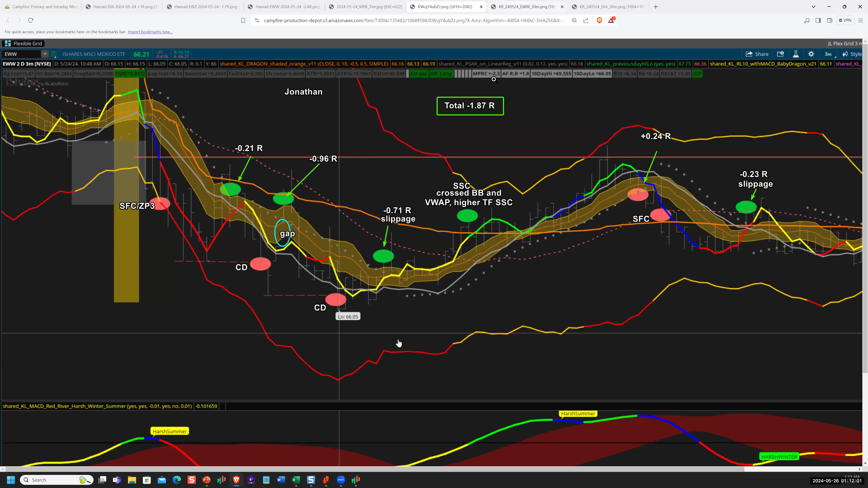The height and width of the screenshot is (488, 868).
Task: Toggle the browser sidebar panel icon
Action: coord(818,21)
